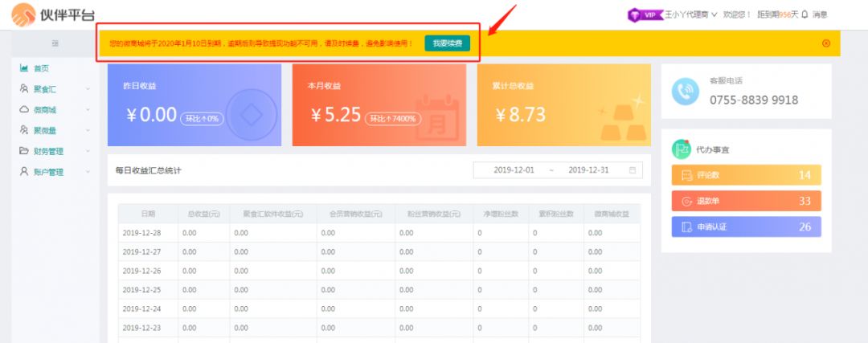Click the start date 2019-12-01 field
Image resolution: width=868 pixels, height=343 pixels.
coord(514,170)
